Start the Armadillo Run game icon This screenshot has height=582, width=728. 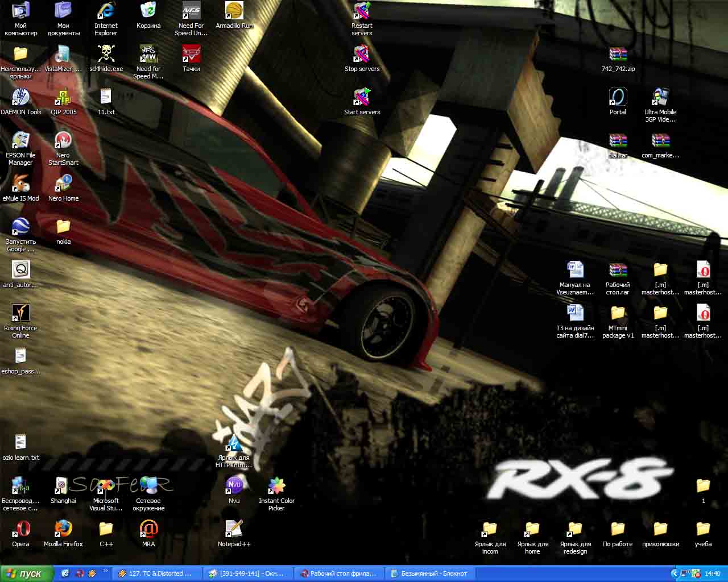pos(234,16)
